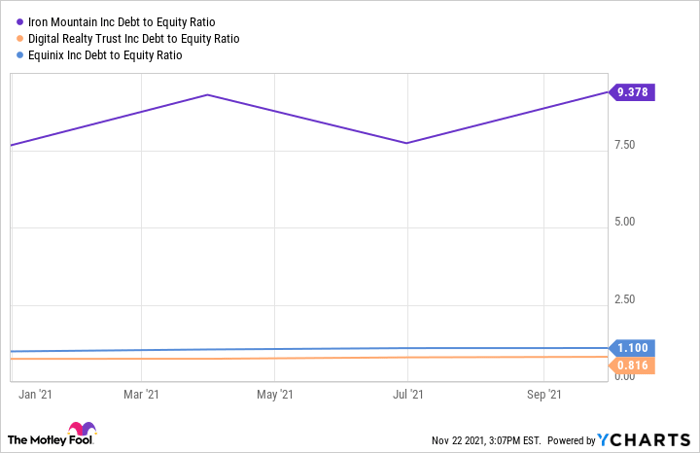Click the orange 0.816 value flag
This screenshot has width=700, height=453.
632,366
